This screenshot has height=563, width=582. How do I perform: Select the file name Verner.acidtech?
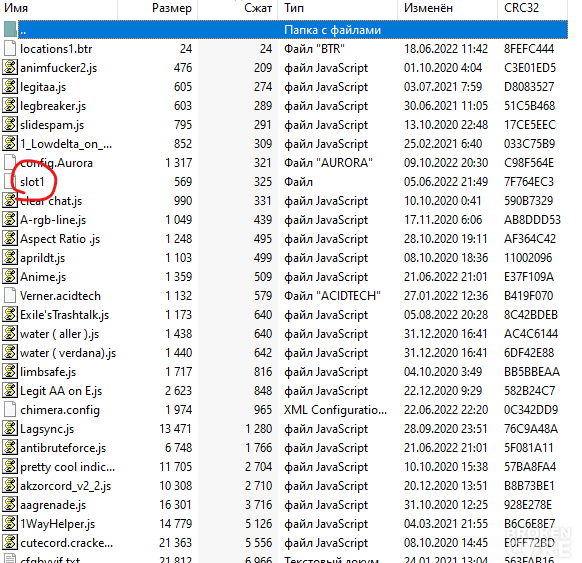[x=61, y=296]
